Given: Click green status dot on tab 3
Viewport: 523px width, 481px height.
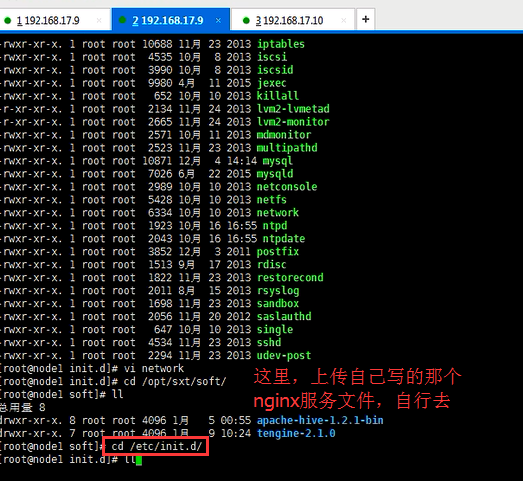Looking at the screenshot, I should coord(246,21).
